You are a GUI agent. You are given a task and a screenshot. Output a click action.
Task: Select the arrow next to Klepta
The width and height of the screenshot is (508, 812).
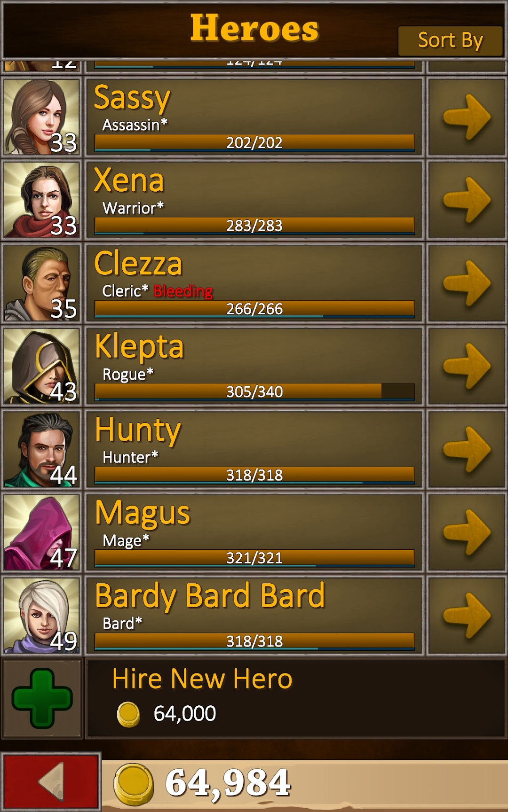467,367
